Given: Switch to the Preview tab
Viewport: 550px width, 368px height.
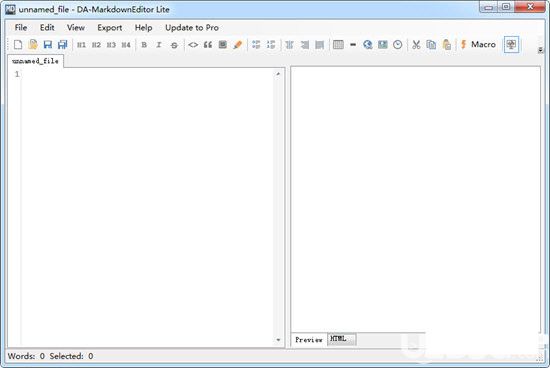Looking at the screenshot, I should [309, 340].
